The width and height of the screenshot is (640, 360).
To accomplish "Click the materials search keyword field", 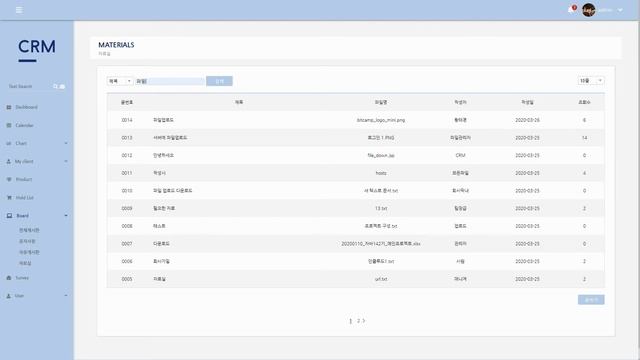I will 170,81.
